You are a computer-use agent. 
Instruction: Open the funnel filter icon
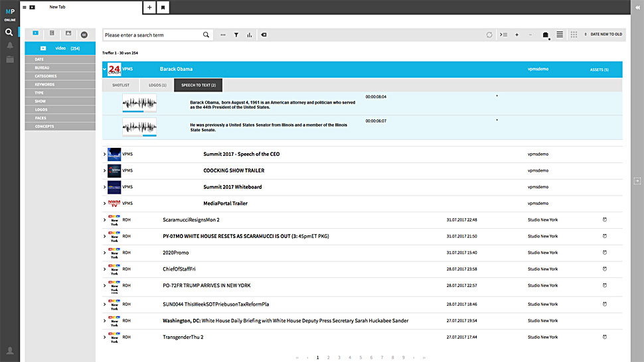[236, 35]
